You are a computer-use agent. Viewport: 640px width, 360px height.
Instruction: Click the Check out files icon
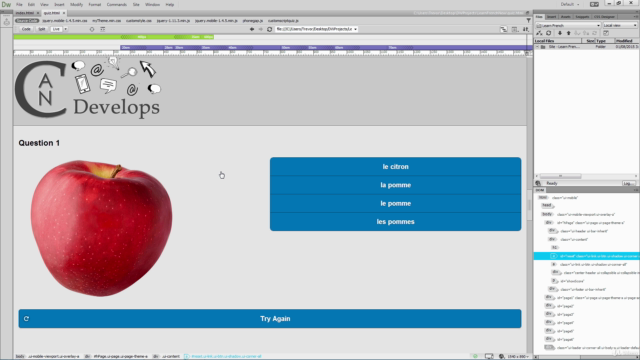click(x=578, y=33)
